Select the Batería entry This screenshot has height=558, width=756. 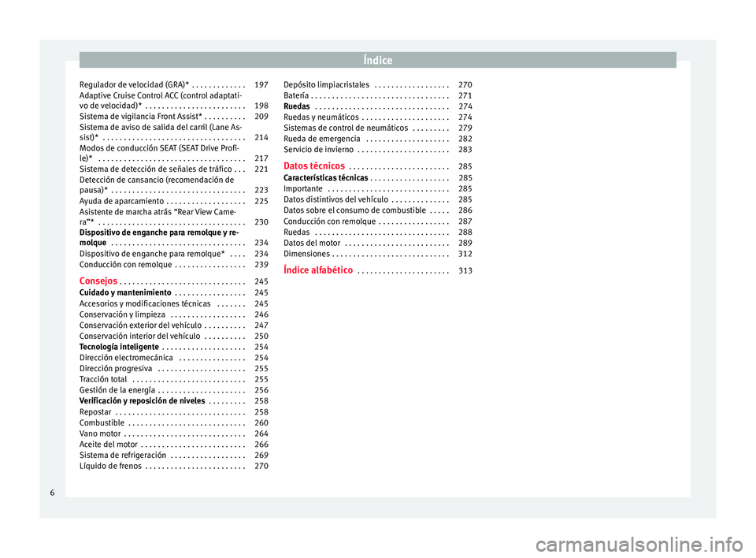(296, 95)
